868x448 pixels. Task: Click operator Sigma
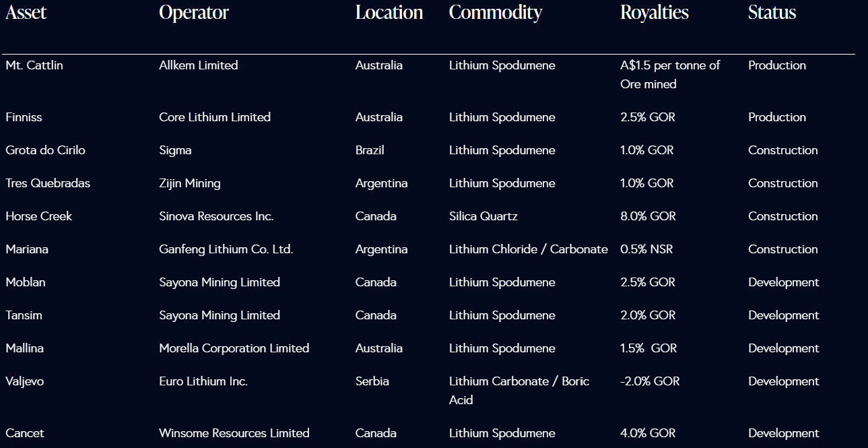coord(175,150)
